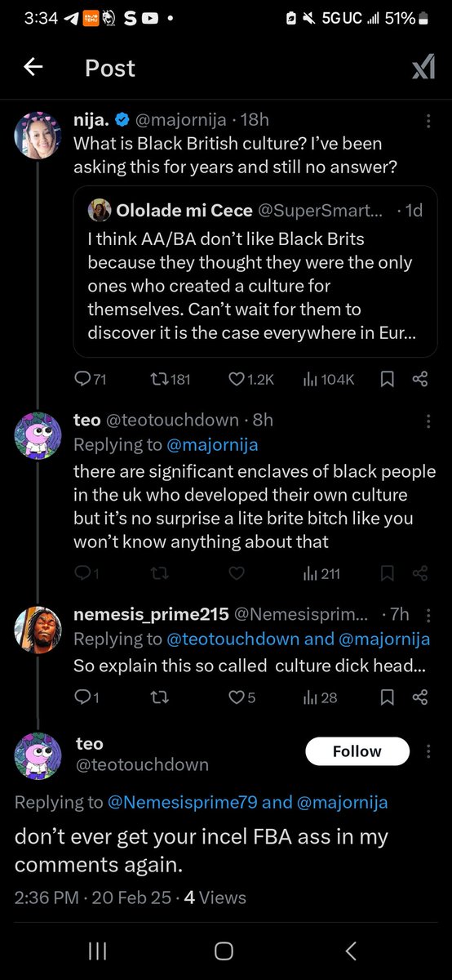The height and width of the screenshot is (980, 452).
Task: Open reply icon on nija's post
Action: click(90, 379)
